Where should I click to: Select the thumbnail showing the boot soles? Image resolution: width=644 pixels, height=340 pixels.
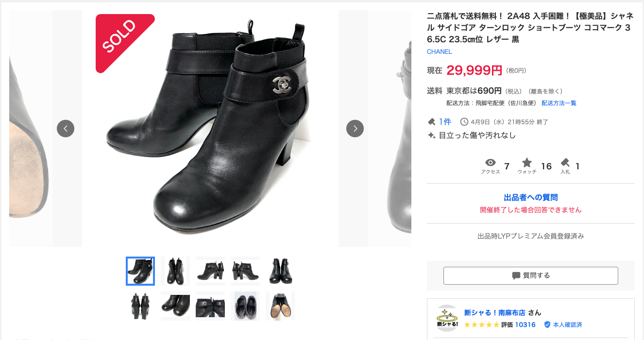click(280, 306)
